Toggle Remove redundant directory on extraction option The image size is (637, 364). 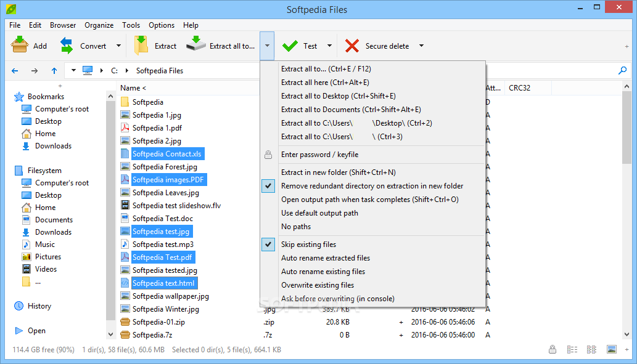372,186
